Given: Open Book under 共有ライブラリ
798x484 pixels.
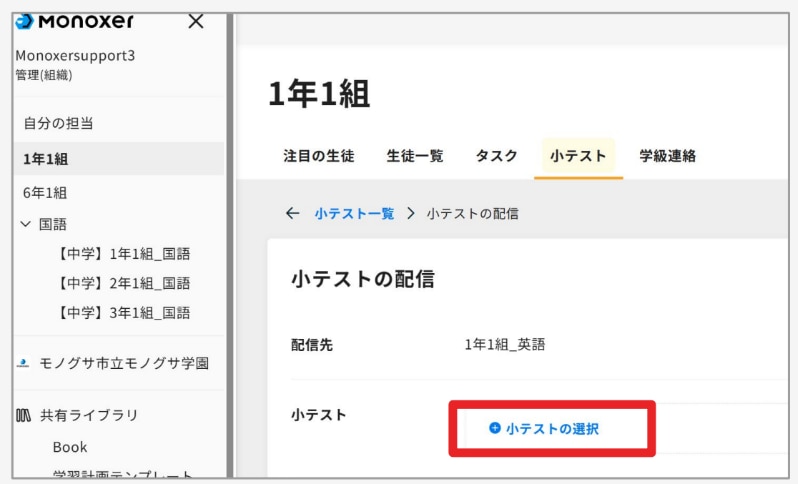Looking at the screenshot, I should click(70, 447).
